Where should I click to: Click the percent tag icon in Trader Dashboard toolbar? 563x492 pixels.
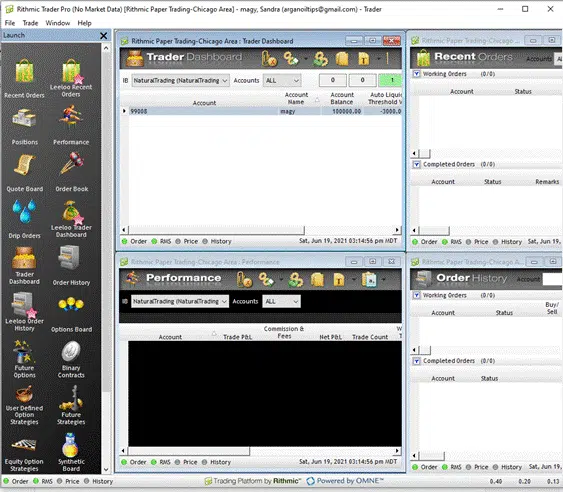point(291,59)
